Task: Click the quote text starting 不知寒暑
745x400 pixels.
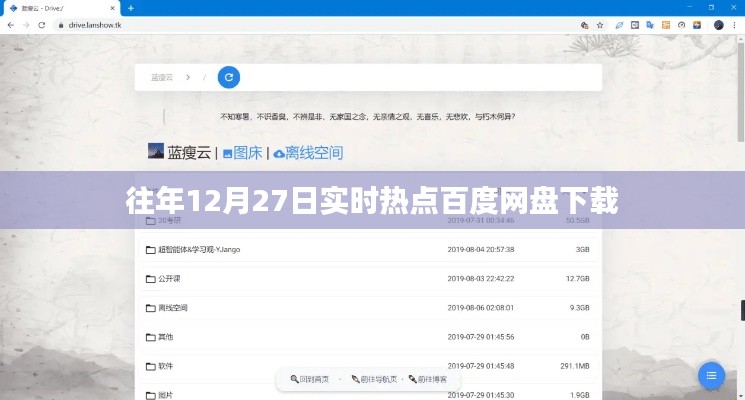Action: 368,116
